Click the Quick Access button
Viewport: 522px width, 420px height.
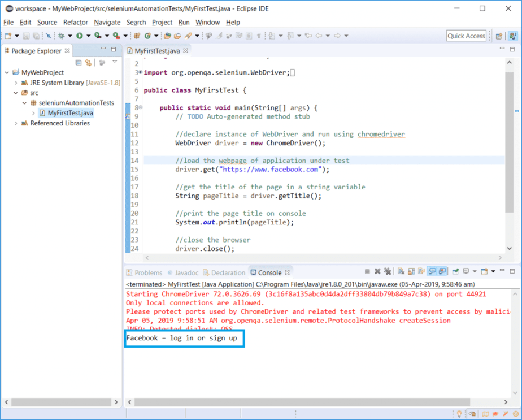tap(466, 35)
